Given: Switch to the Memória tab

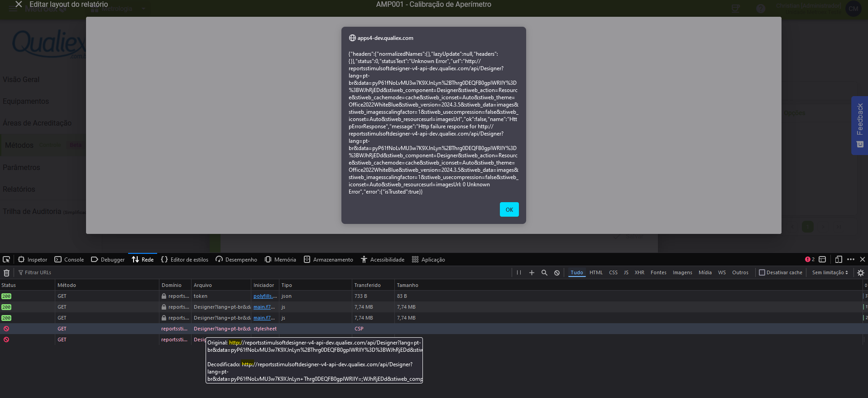Looking at the screenshot, I should (280, 260).
